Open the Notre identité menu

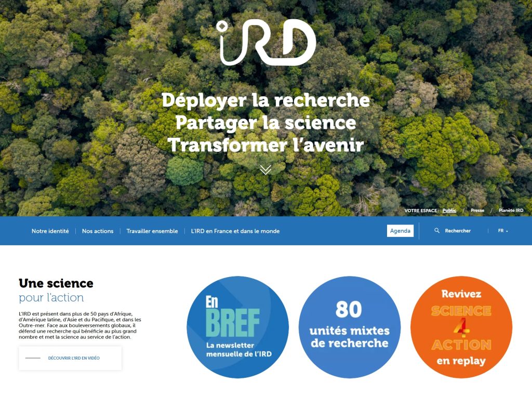[50, 231]
